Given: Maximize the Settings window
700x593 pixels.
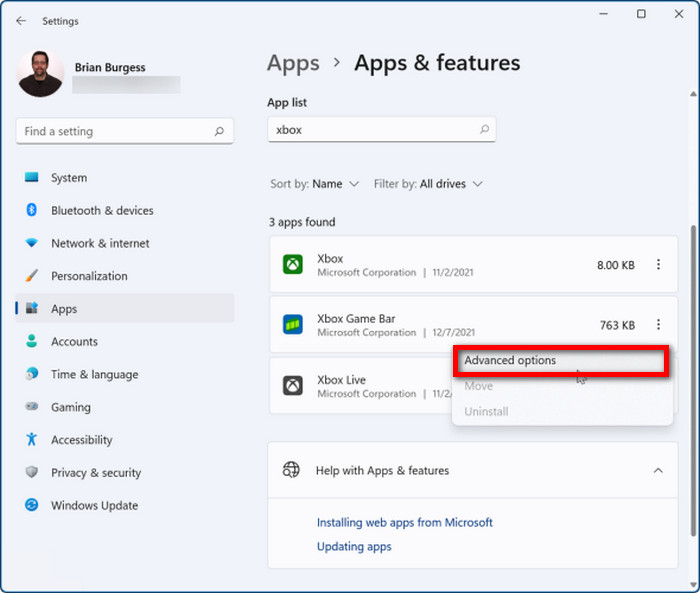Looking at the screenshot, I should [x=641, y=14].
